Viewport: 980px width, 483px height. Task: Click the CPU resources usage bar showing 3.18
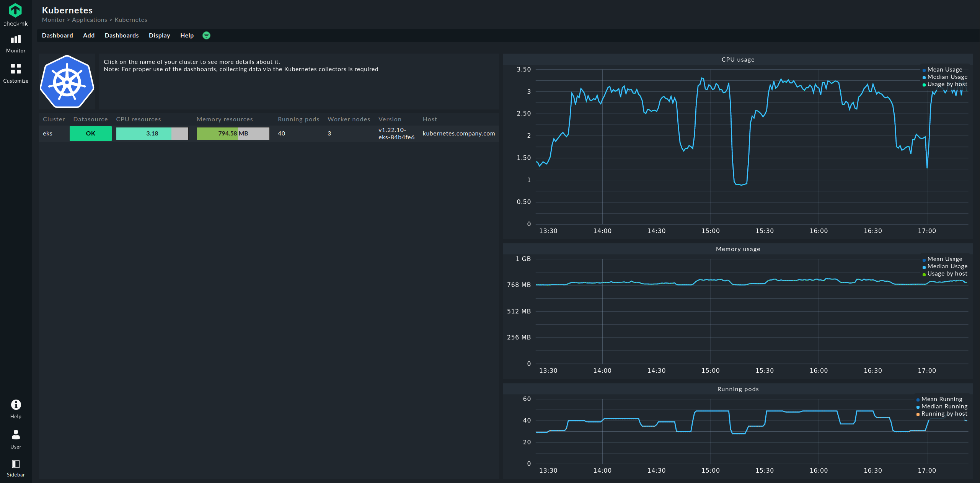tap(152, 133)
